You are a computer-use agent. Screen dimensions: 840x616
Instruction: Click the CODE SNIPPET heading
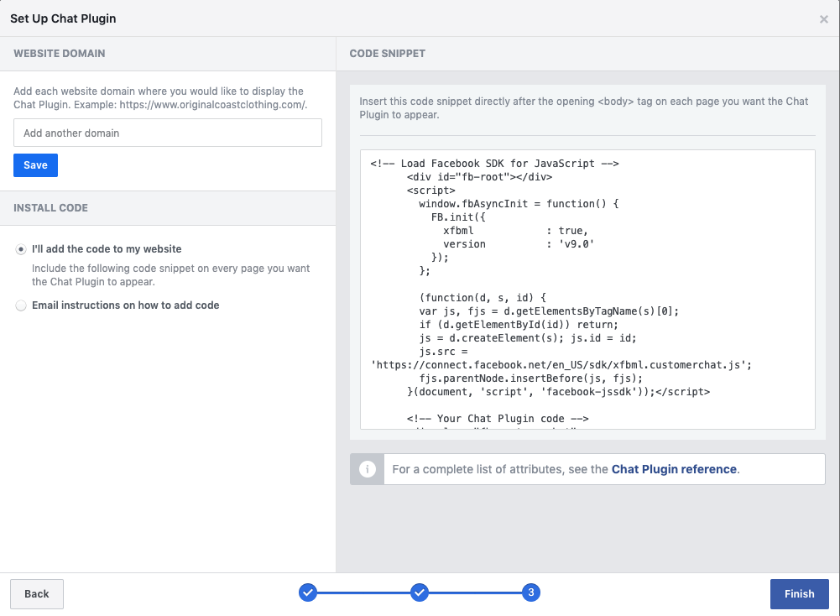tap(388, 54)
